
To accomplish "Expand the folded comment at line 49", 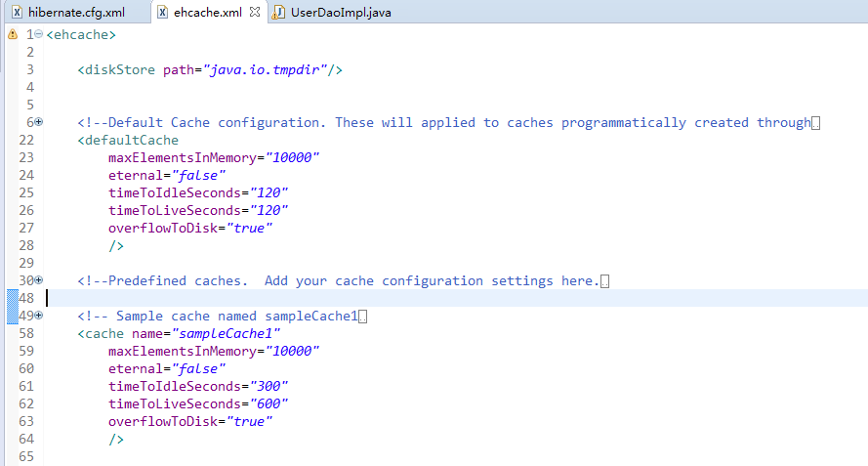I will pyautogui.click(x=39, y=316).
